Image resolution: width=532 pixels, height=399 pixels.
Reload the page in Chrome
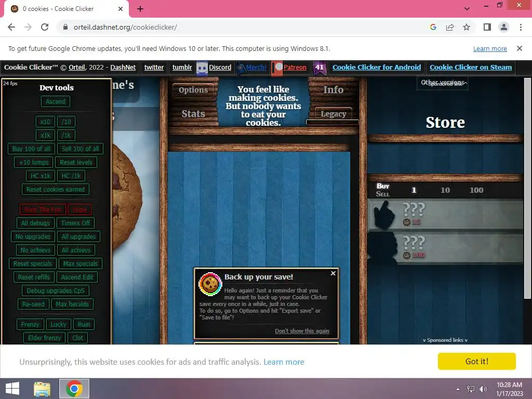tap(45, 27)
